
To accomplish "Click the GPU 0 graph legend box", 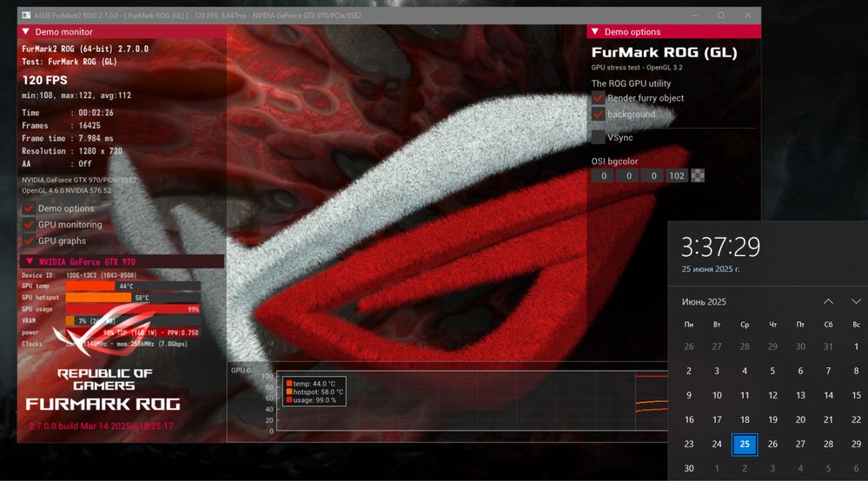I will tap(315, 392).
